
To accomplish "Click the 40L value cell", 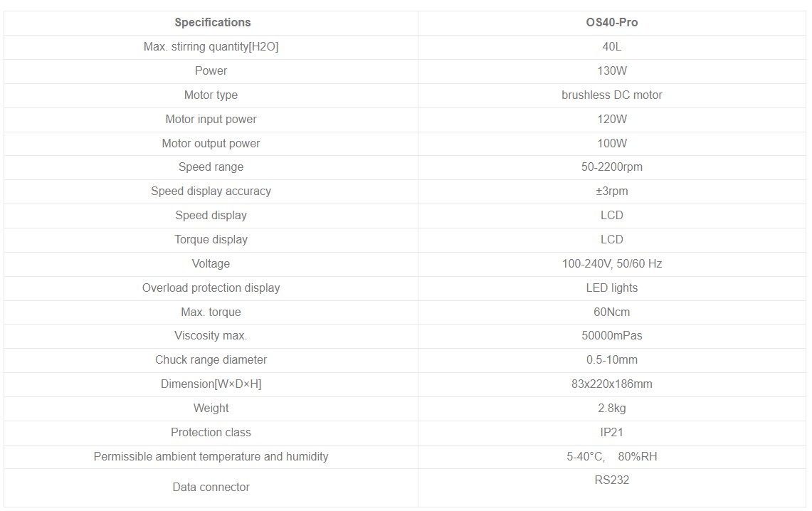I will point(611,46).
